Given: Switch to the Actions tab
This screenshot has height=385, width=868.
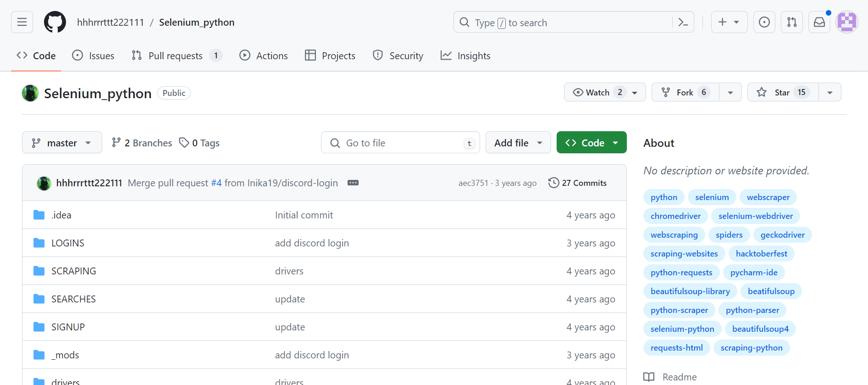Looking at the screenshot, I should pyautogui.click(x=264, y=56).
